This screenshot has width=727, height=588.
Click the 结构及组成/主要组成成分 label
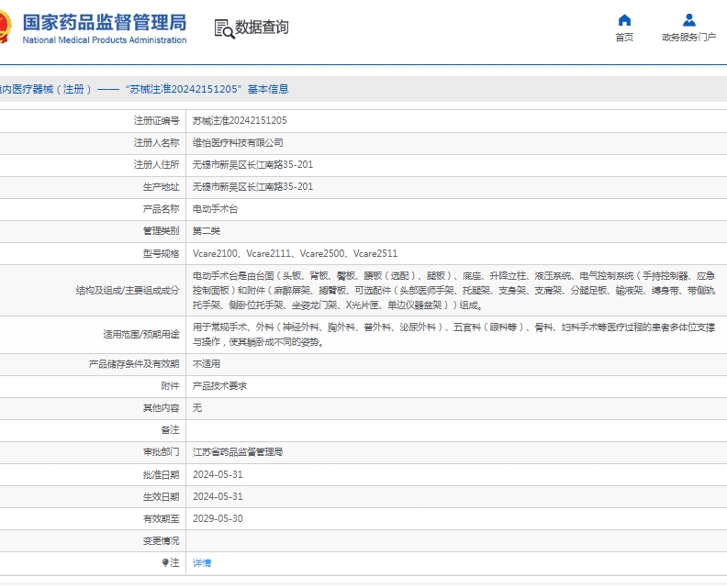[x=128, y=291]
